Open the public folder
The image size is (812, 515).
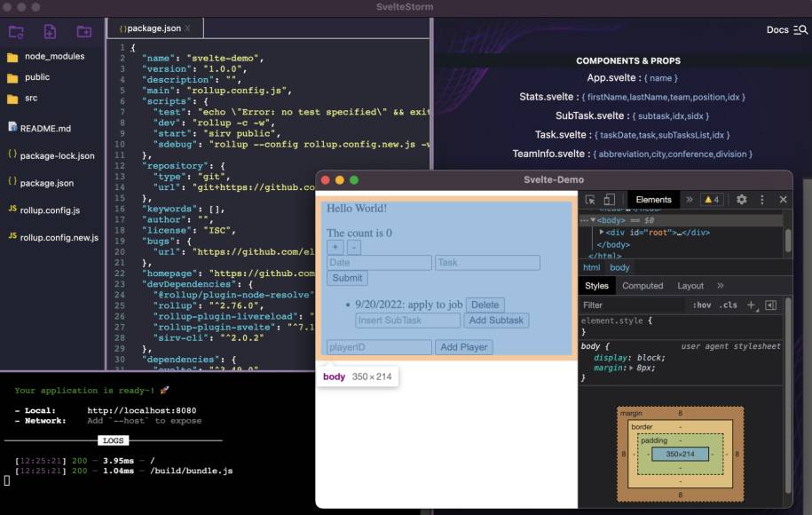point(29,77)
